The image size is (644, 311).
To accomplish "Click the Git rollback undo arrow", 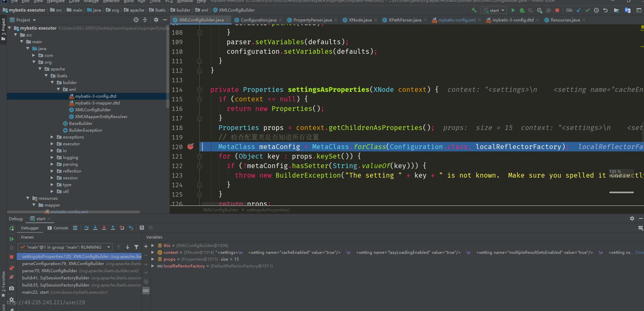I will [605, 10].
